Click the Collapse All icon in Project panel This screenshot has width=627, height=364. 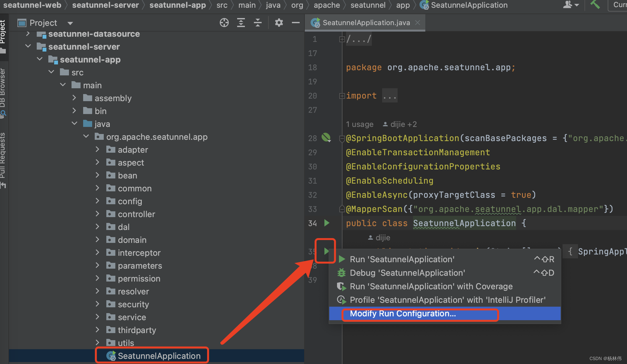tap(258, 23)
